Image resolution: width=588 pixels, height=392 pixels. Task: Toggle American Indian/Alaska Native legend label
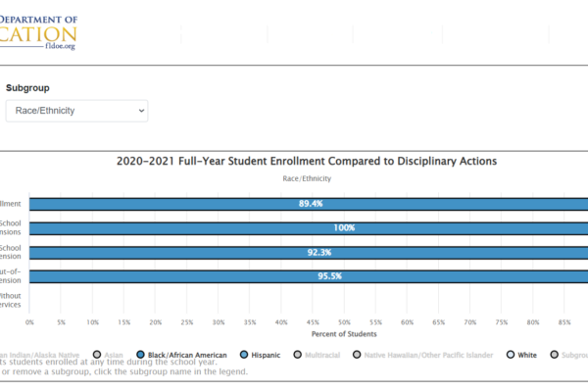(39, 355)
